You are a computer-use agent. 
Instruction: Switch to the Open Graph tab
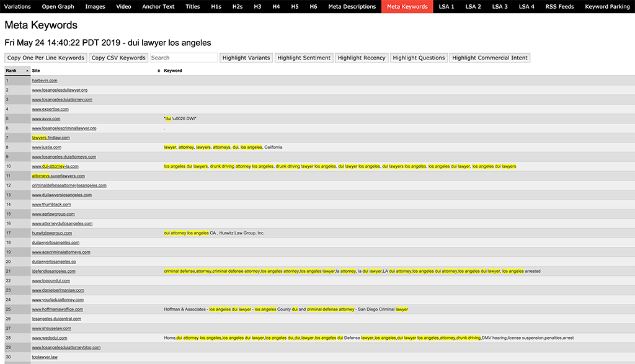click(x=58, y=6)
